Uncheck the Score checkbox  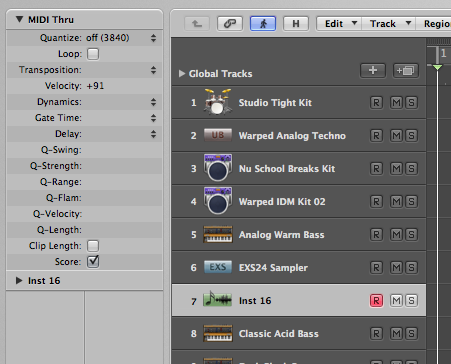point(93,262)
